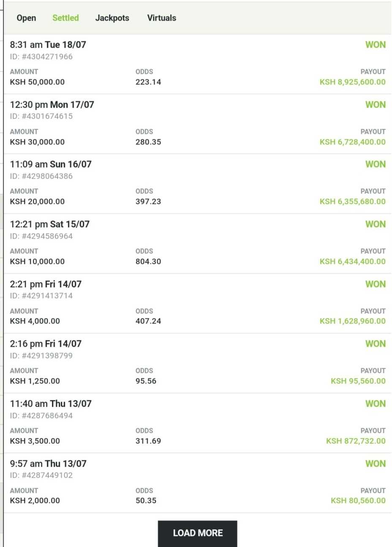Click bet ID #4304271966

pyautogui.click(x=41, y=57)
